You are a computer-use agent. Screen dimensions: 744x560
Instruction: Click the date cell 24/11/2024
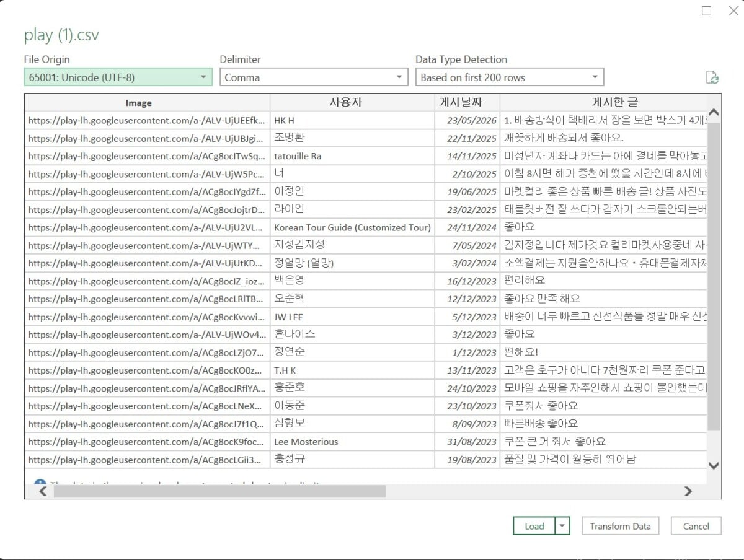[x=467, y=227]
